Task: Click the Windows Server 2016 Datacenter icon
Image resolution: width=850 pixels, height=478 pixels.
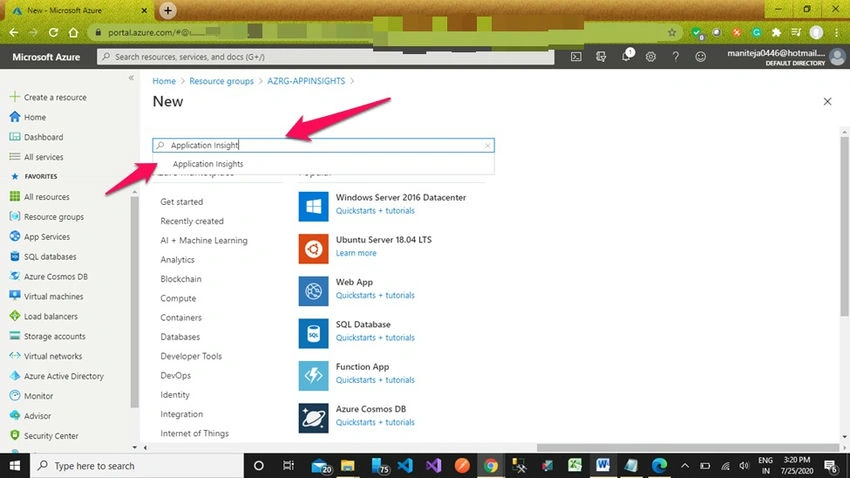Action: coord(313,206)
